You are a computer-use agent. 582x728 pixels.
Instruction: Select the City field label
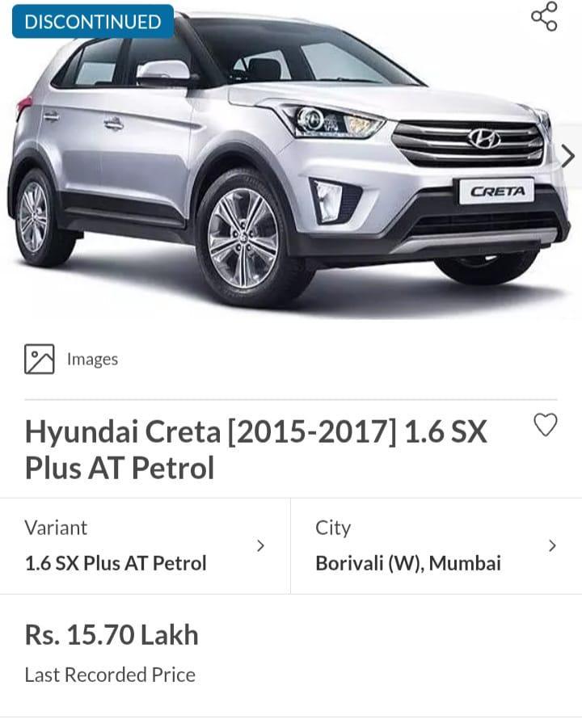pyautogui.click(x=333, y=528)
